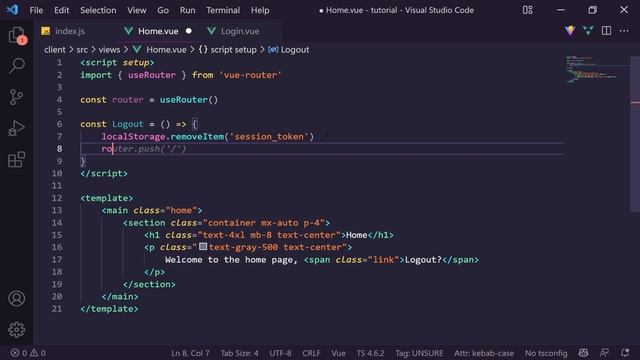Image resolution: width=640 pixels, height=360 pixels.
Task: Click the Vue green logo icon in editor actions
Action: point(588,30)
